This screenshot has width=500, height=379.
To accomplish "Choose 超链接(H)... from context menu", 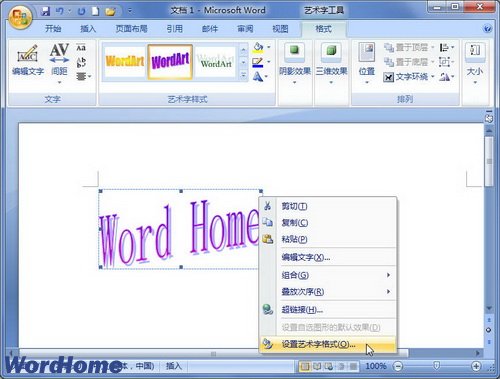I will (328, 310).
